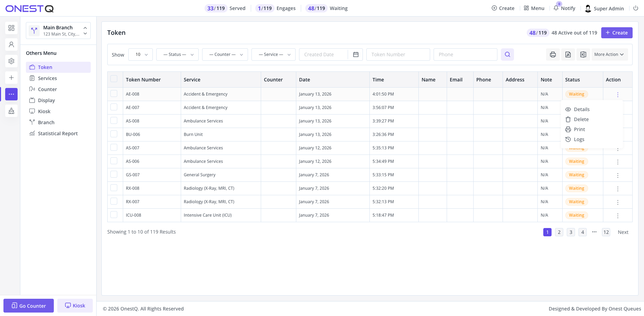This screenshot has width=644, height=316.
Task: Click the Waiting badge for RX-008
Action: tap(576, 188)
